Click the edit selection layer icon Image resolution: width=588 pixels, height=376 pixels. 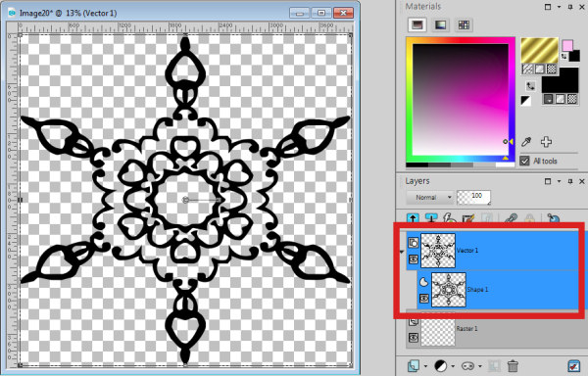pyautogui.click(x=468, y=218)
